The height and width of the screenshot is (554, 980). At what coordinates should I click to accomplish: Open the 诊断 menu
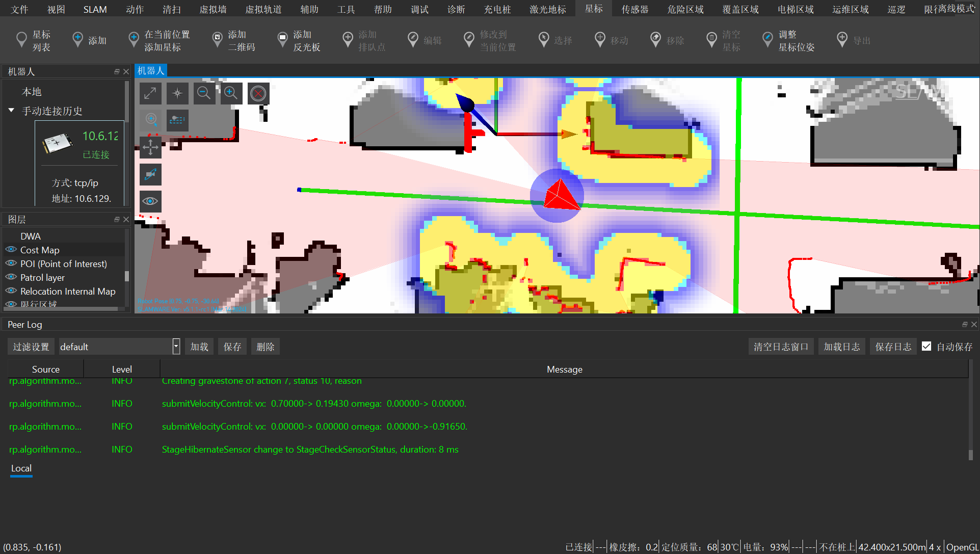click(456, 9)
